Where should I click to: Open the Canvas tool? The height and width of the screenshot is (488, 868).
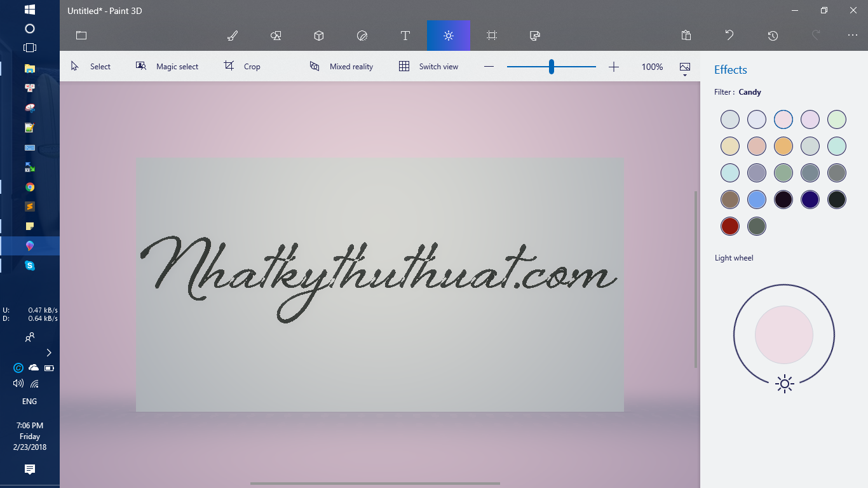(x=492, y=36)
